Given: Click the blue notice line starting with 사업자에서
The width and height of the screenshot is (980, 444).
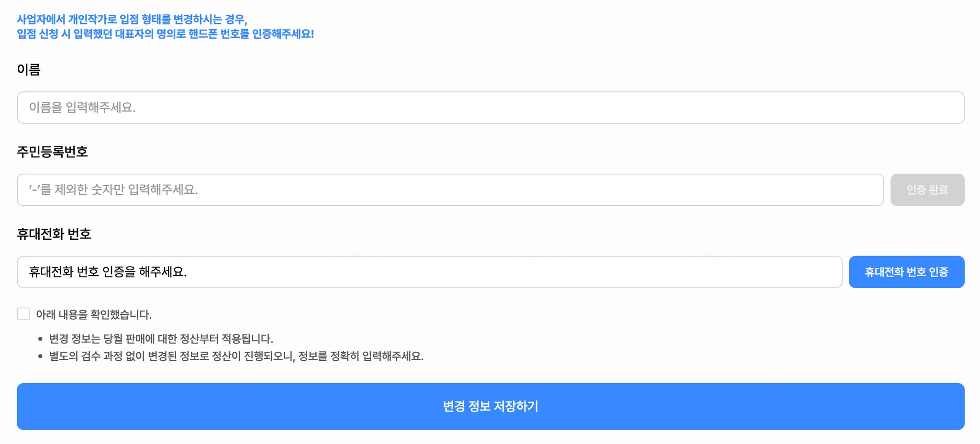Looking at the screenshot, I should click(132, 20).
